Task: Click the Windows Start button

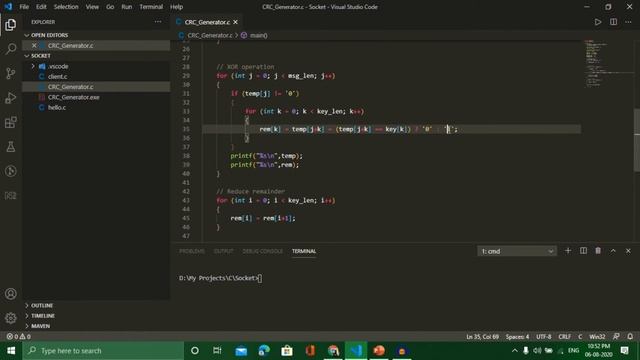Action: point(11,351)
